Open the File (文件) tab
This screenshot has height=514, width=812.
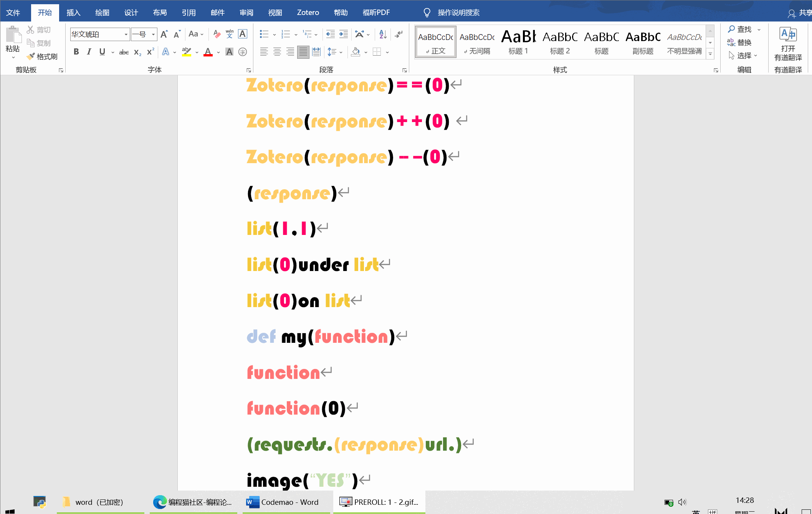13,13
